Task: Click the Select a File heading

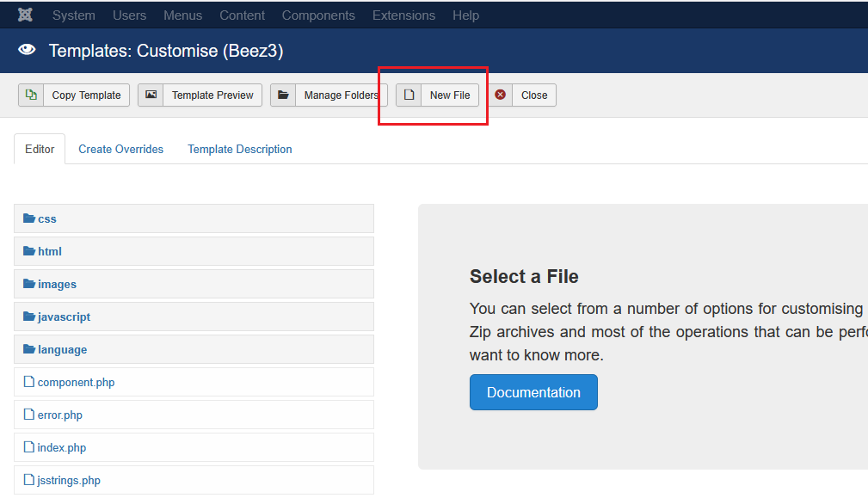Action: point(524,276)
